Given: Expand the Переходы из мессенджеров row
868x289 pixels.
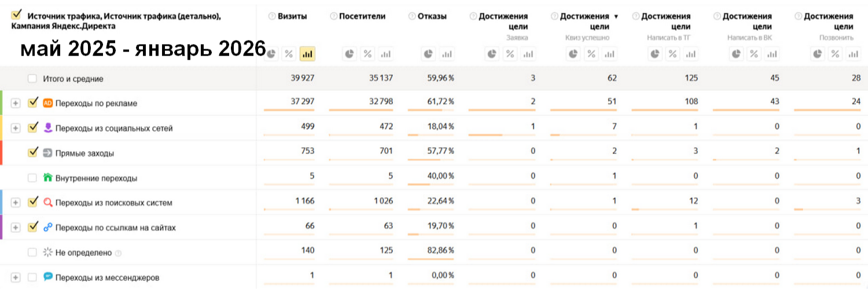Looking at the screenshot, I should coord(16,277).
